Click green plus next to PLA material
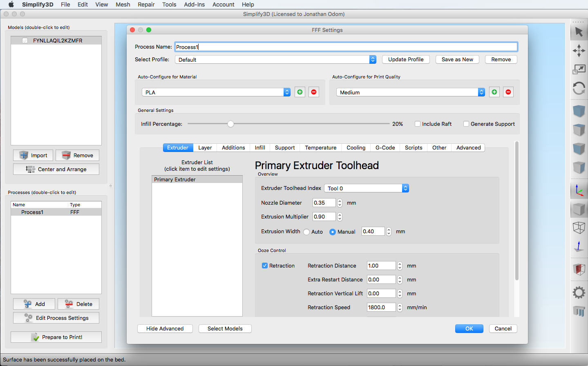 300,92
